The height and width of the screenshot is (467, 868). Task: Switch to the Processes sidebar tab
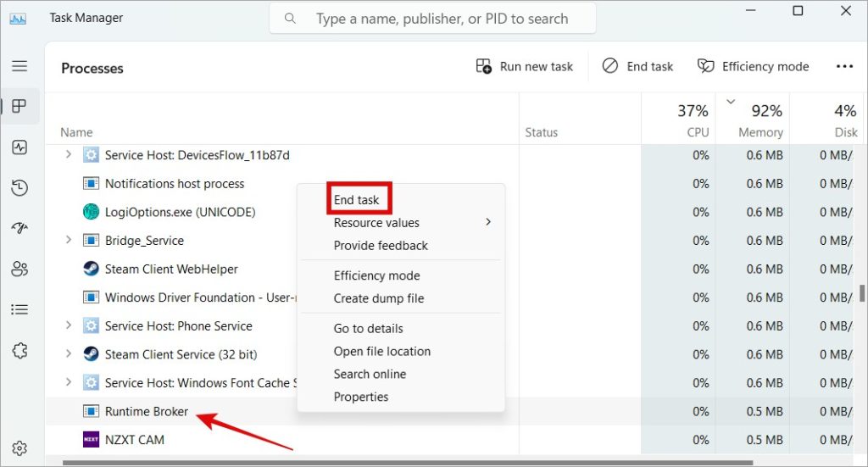coord(19,106)
